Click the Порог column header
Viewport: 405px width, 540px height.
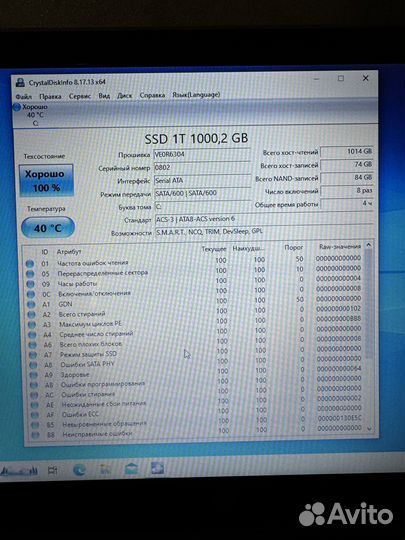click(294, 248)
